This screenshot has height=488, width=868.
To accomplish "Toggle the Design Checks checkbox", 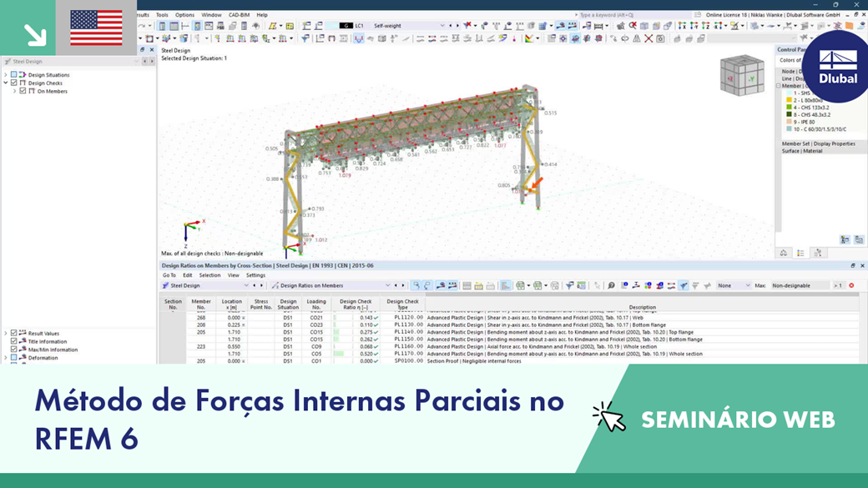I will 14,83.
